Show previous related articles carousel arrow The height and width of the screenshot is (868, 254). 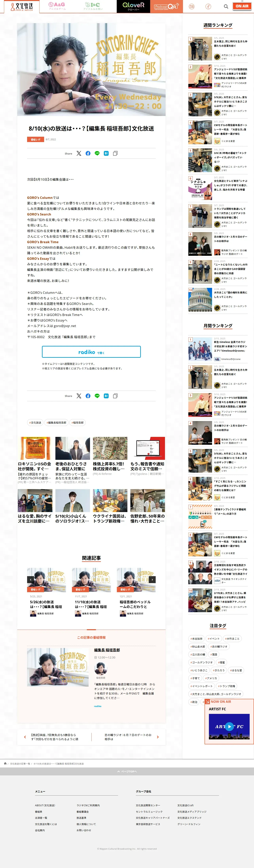coord(31,580)
